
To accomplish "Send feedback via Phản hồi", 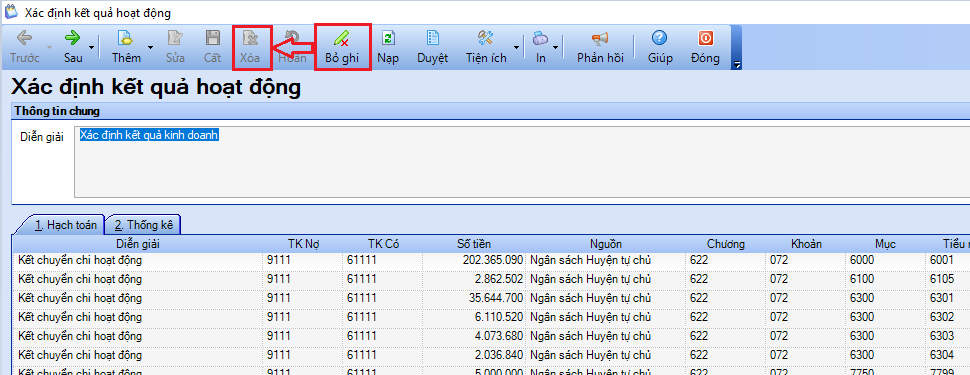I will [x=600, y=47].
